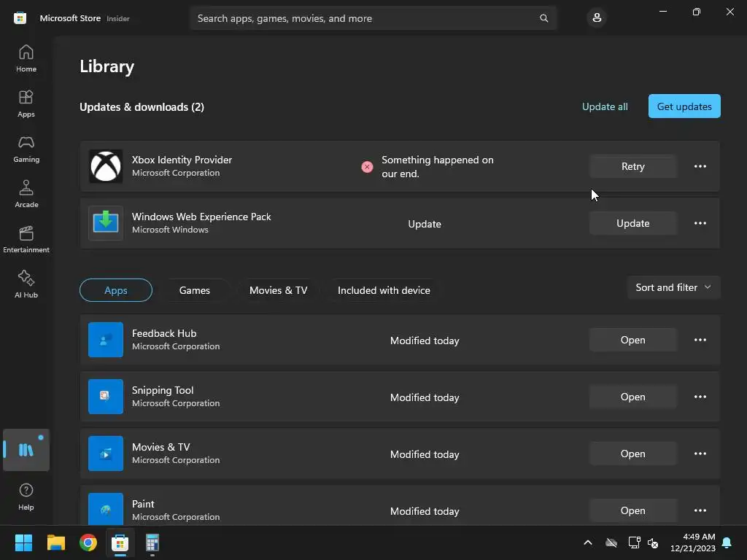The height and width of the screenshot is (560, 747).
Task: Switch to Included with device tab
Action: 384,290
